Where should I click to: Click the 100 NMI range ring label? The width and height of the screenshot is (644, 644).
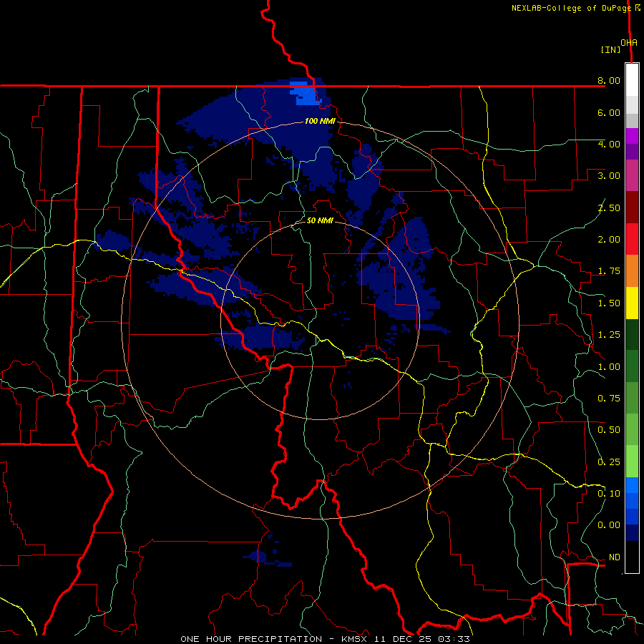[320, 121]
